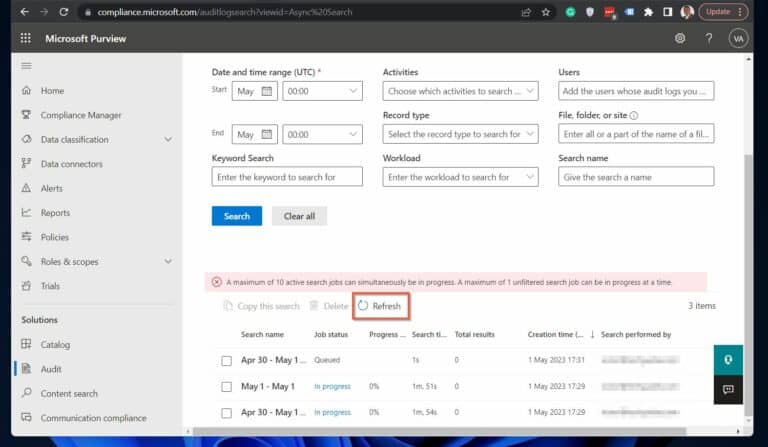
Task: Open the browser extensions puzzle icon
Action: click(648, 12)
